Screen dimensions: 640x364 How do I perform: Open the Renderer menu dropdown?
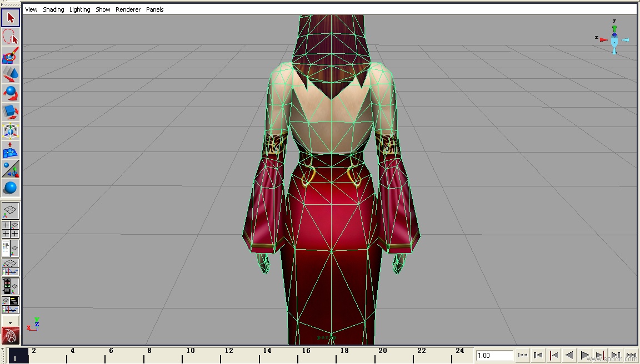(x=128, y=9)
